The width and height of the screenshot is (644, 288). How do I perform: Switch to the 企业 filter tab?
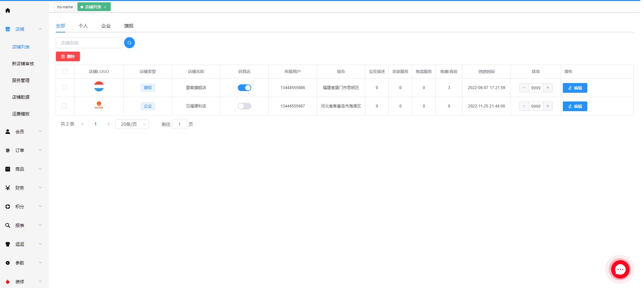tap(106, 26)
